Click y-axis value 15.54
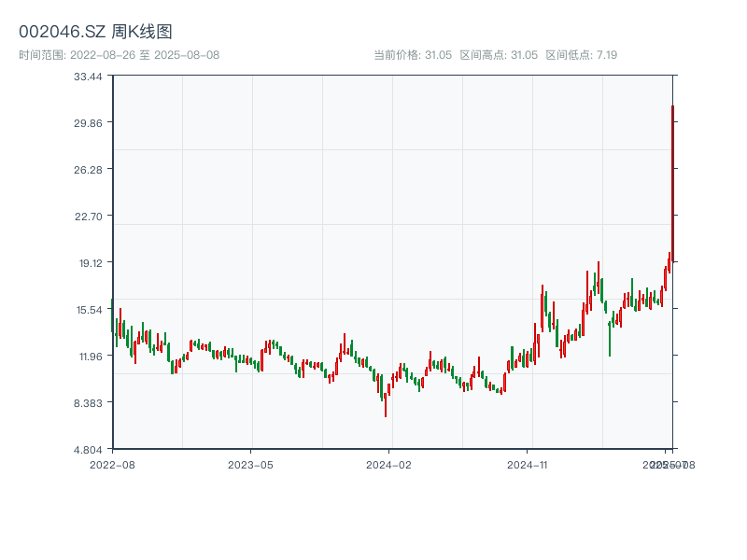The image size is (747, 560). tap(90, 310)
